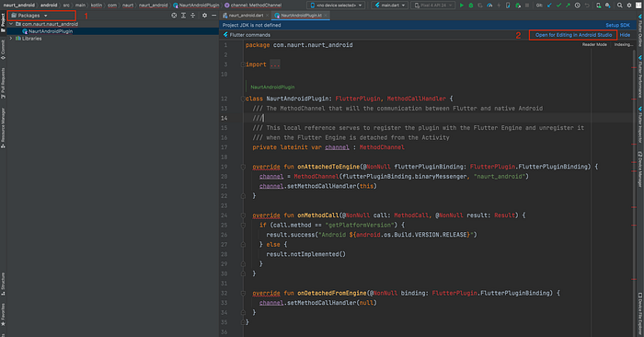Open the Resource Manager side tab

point(3,127)
